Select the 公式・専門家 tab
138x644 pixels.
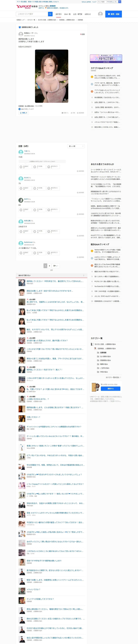click(78, 14)
